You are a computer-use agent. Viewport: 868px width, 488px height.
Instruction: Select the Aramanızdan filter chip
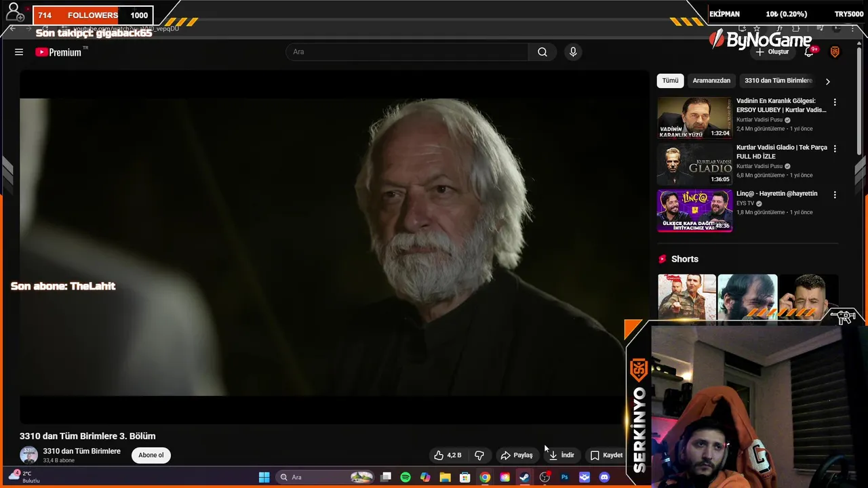(x=711, y=81)
